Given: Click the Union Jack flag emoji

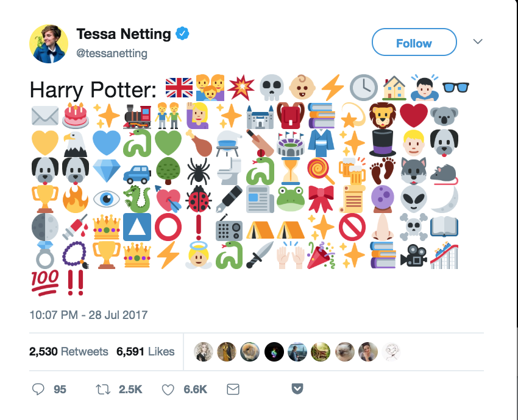Looking at the screenshot, I should (179, 88).
